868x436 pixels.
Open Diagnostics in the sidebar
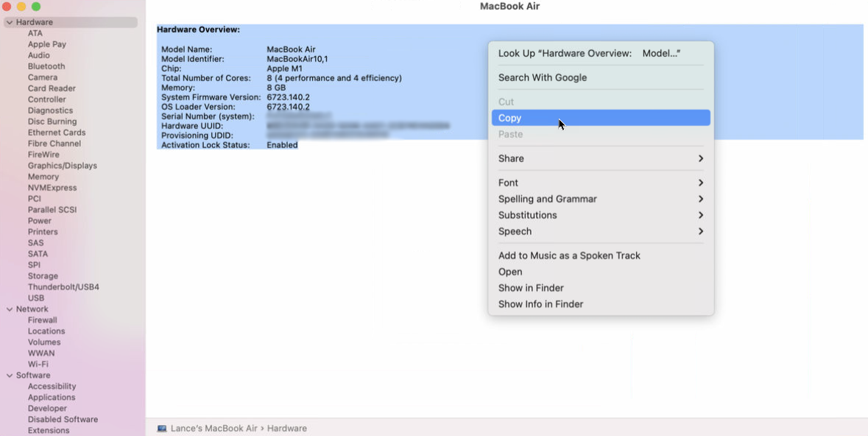pos(50,110)
